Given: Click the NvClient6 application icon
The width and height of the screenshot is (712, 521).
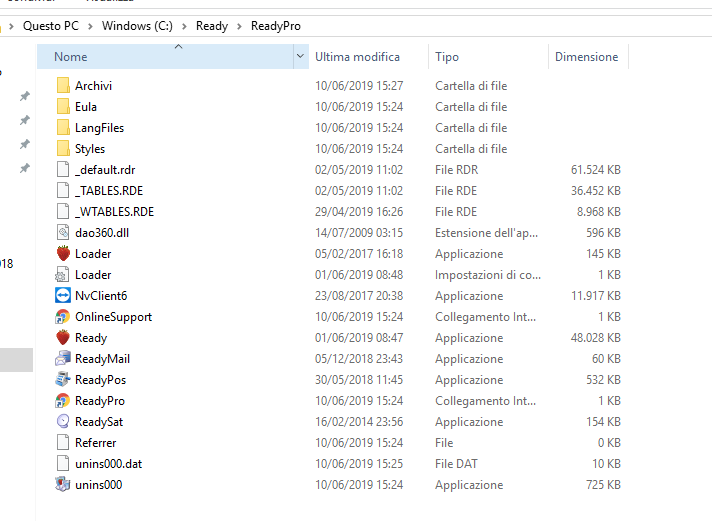Looking at the screenshot, I should pyautogui.click(x=63, y=296).
